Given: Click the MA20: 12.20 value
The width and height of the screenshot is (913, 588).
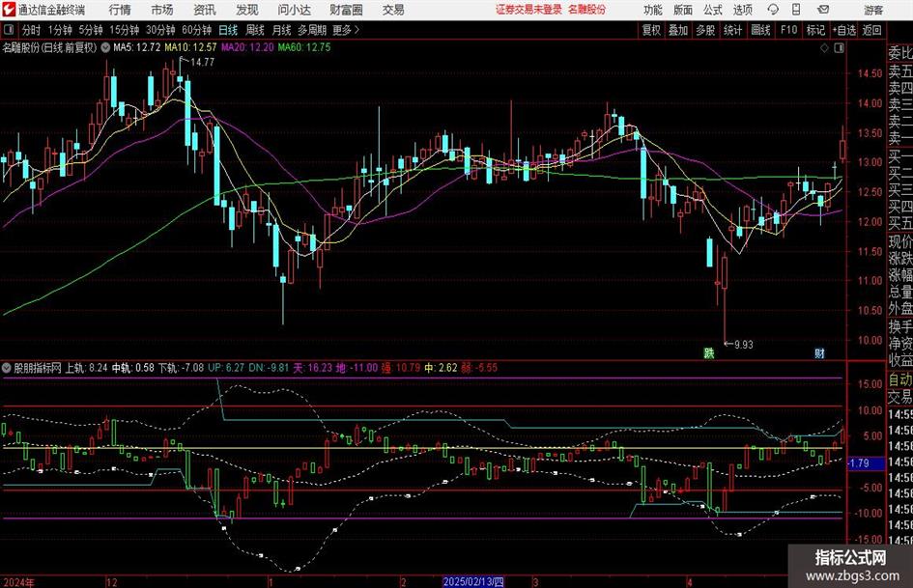Looking at the screenshot, I should [247, 47].
